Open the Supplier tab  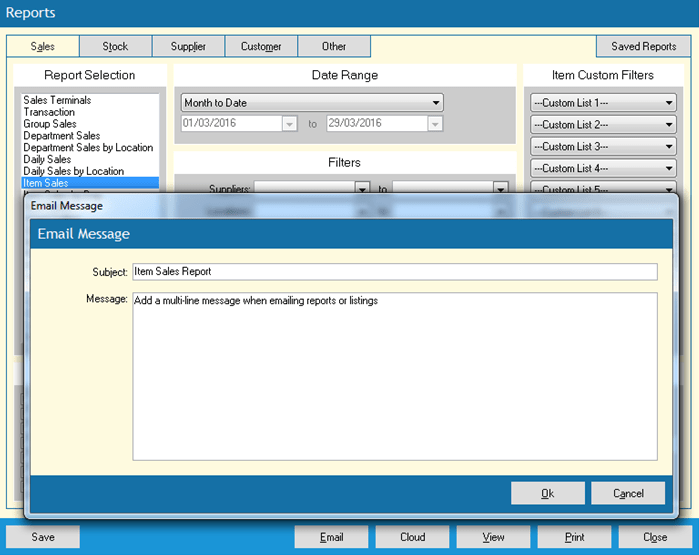coord(188,46)
